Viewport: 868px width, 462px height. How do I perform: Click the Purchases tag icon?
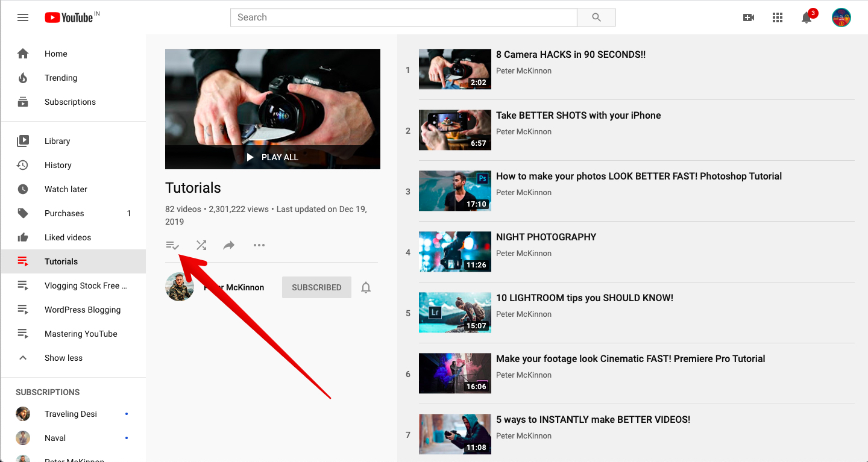23,213
